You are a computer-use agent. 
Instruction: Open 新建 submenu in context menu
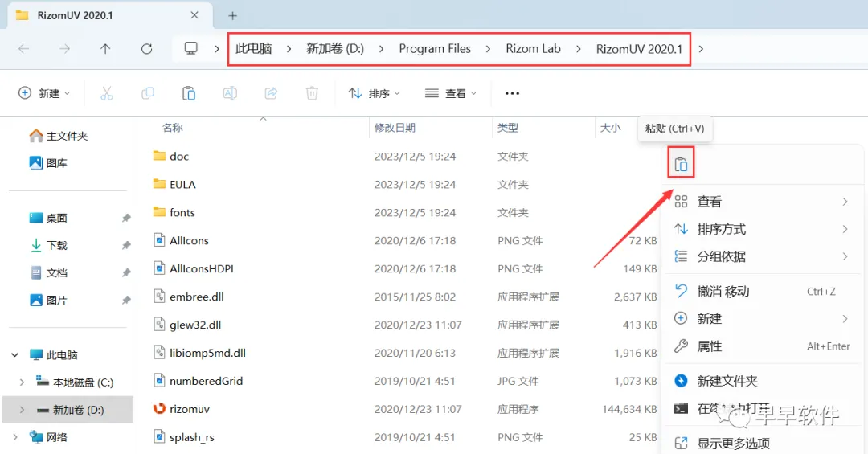(x=762, y=318)
